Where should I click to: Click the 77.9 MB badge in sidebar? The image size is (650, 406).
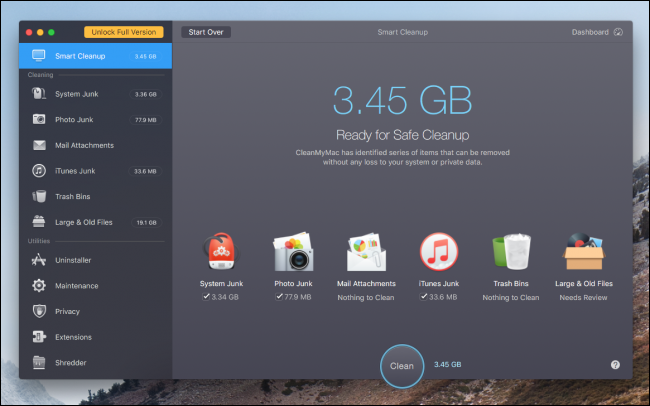click(146, 120)
